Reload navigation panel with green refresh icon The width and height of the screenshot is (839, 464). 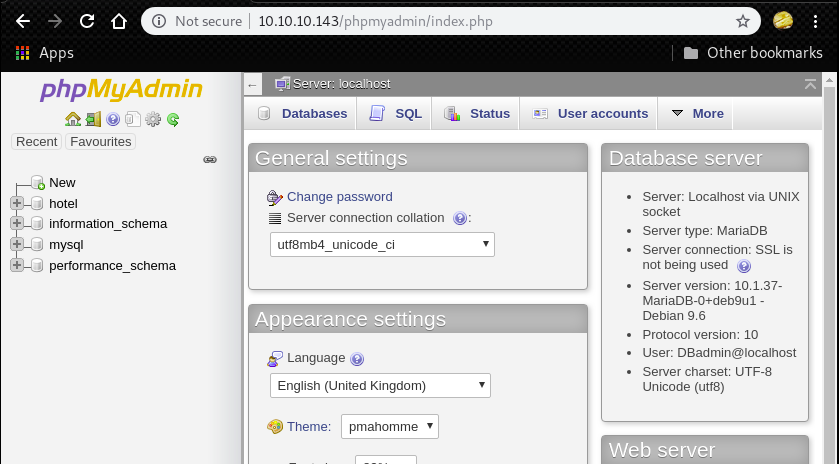(173, 119)
